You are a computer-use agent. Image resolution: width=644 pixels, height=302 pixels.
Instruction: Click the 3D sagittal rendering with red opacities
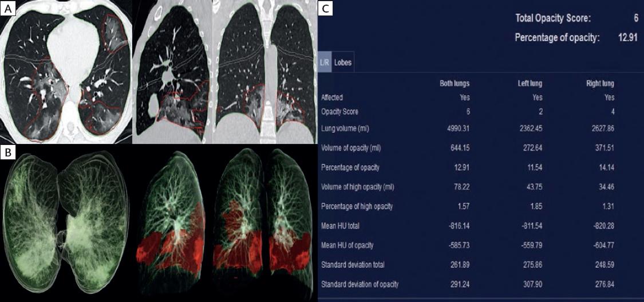[x=172, y=223]
